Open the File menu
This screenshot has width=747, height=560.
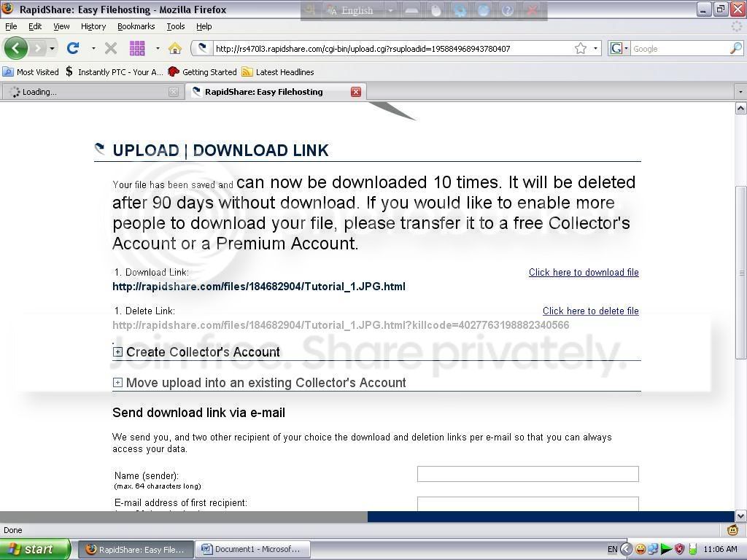(x=11, y=26)
